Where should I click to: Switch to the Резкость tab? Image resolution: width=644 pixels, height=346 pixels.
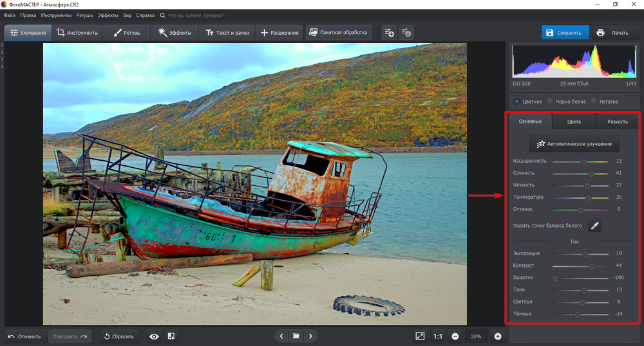click(x=617, y=122)
